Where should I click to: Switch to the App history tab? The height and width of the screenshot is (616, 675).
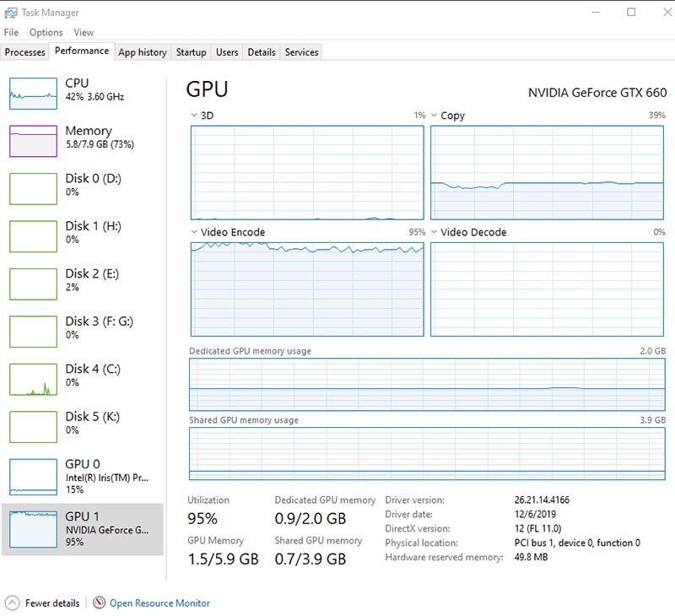[143, 52]
